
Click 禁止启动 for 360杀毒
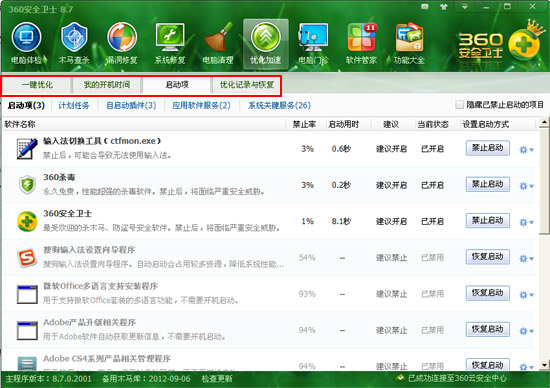(488, 185)
